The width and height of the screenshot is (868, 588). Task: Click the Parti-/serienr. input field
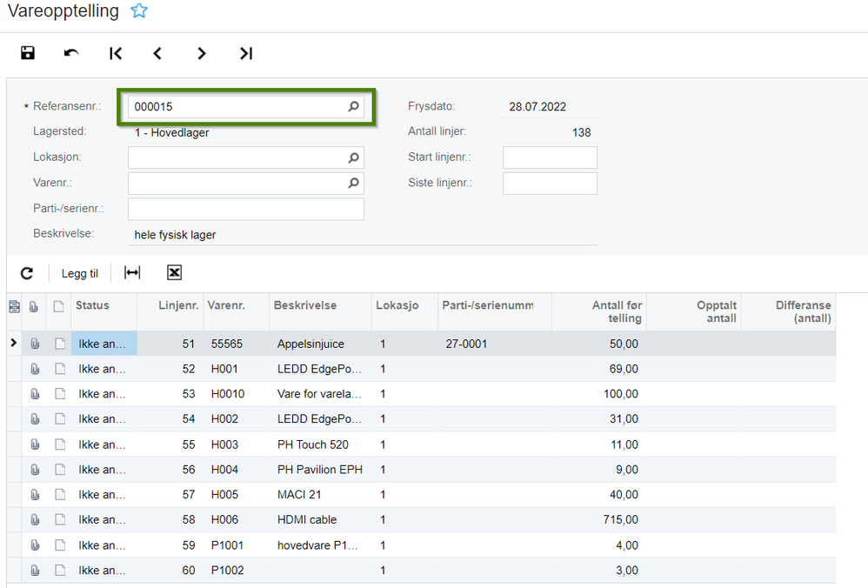(x=246, y=209)
